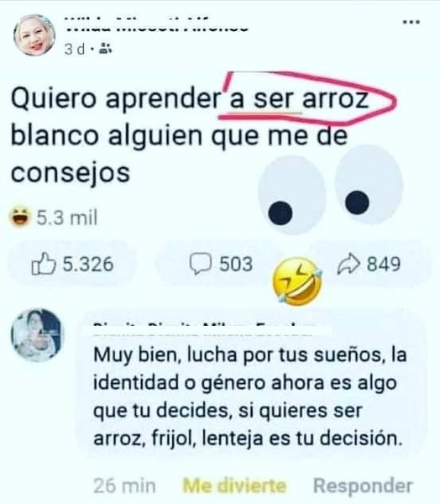Viewport: 440px width, 504px height.
Task: Open the post author's blurred name link
Action: click(x=156, y=24)
